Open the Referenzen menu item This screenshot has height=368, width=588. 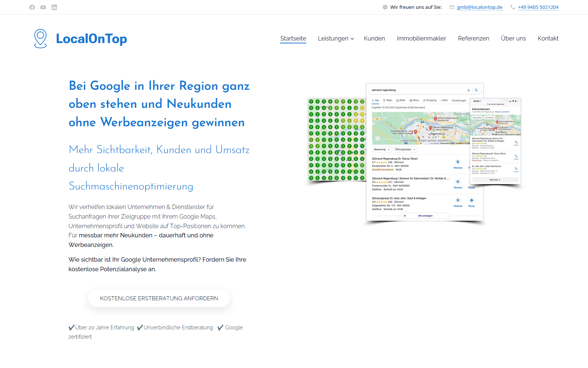473,38
